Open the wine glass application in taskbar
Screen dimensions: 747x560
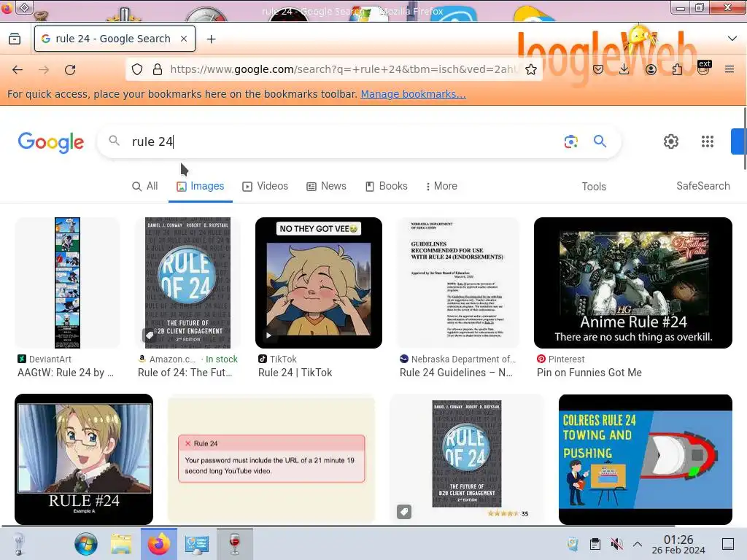coord(234,544)
